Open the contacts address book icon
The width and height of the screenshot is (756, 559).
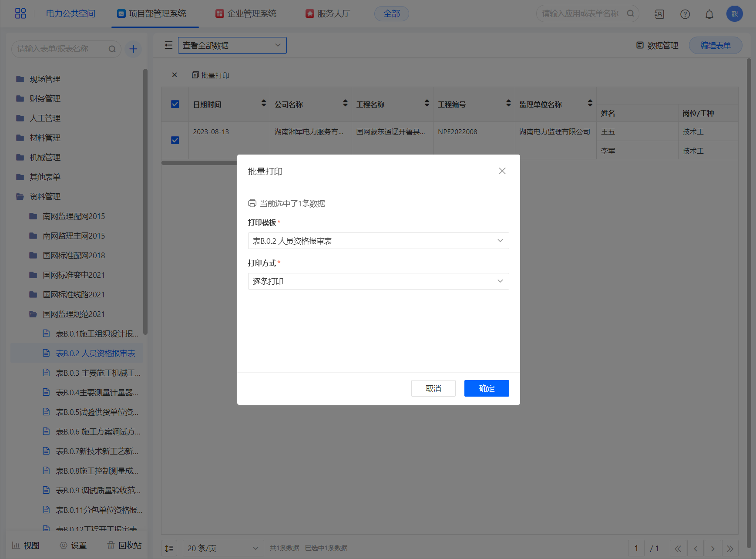pyautogui.click(x=659, y=14)
